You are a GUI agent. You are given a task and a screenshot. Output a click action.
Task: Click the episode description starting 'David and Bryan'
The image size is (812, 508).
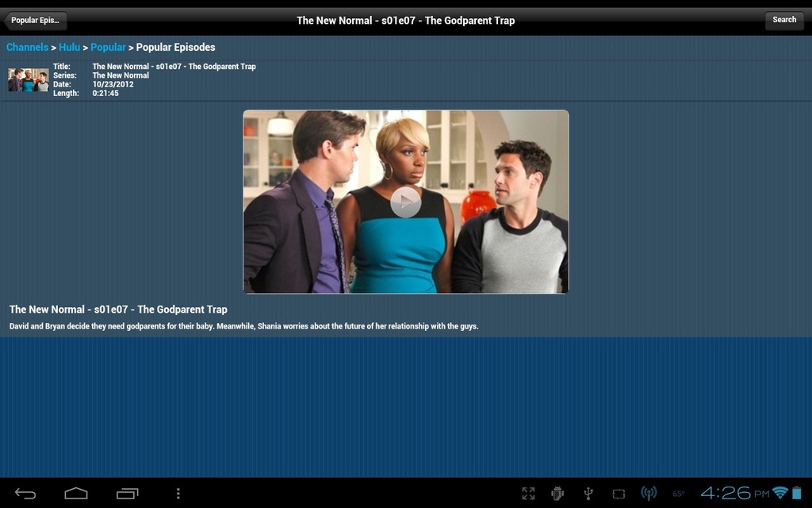click(244, 326)
